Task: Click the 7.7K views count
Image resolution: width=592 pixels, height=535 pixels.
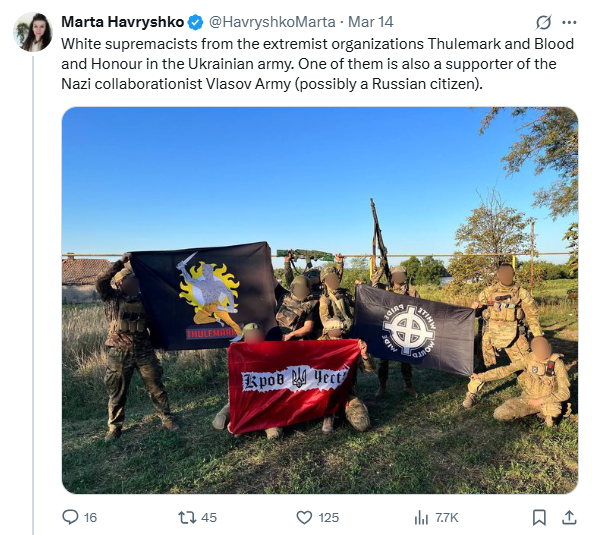Action: [447, 517]
